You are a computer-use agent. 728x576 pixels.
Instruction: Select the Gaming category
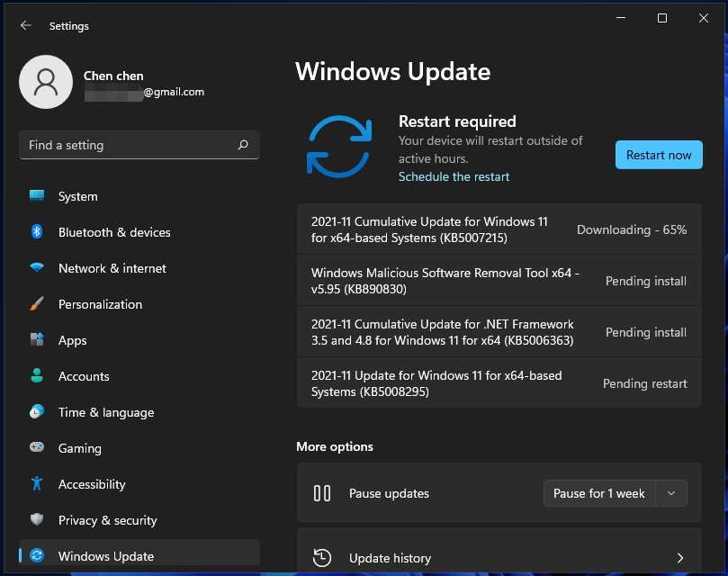pyautogui.click(x=139, y=448)
